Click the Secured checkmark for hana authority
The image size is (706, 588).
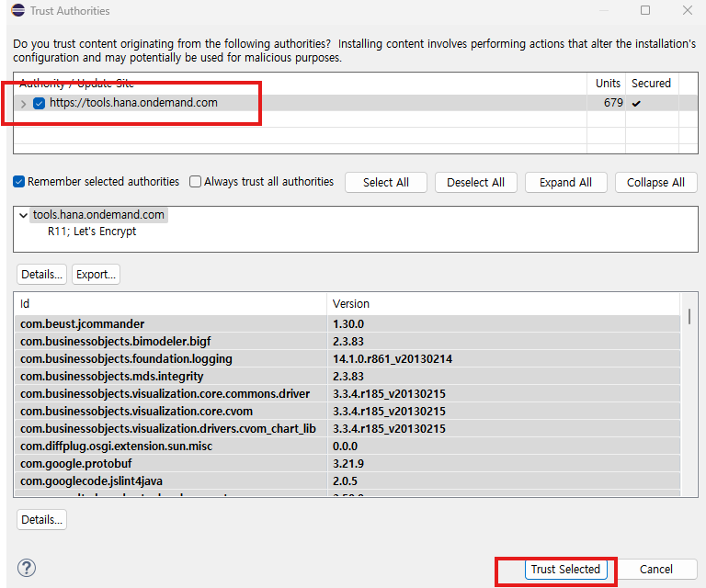(x=636, y=104)
